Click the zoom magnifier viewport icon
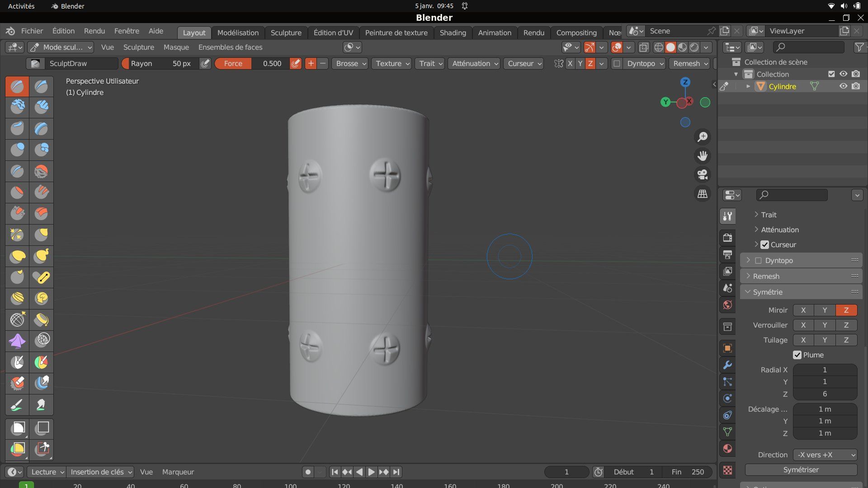This screenshot has height=488, width=868. (703, 136)
